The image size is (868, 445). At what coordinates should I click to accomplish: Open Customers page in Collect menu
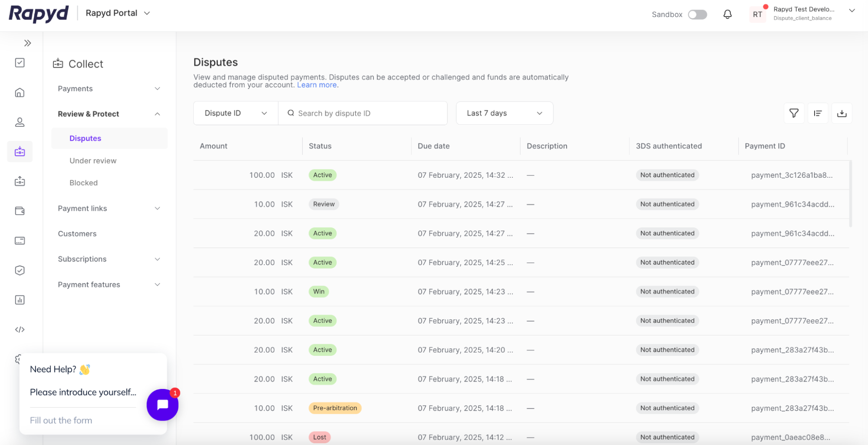click(77, 234)
